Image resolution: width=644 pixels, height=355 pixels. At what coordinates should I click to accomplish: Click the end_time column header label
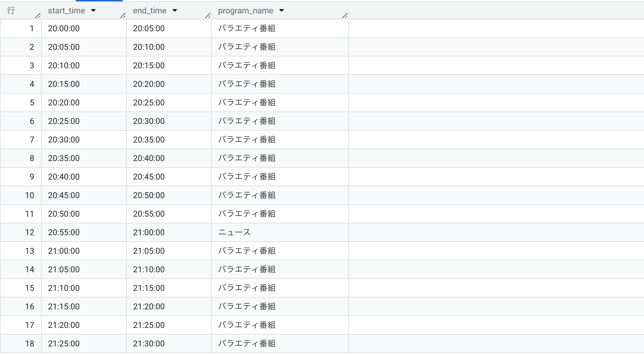click(x=150, y=11)
